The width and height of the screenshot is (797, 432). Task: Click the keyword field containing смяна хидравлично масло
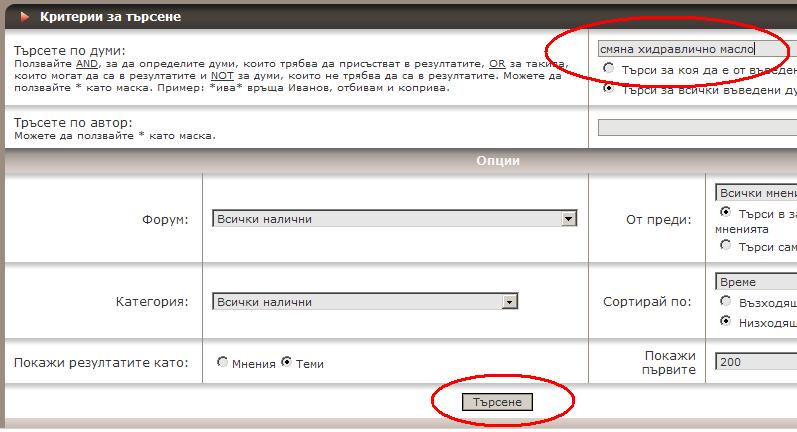pos(690,48)
